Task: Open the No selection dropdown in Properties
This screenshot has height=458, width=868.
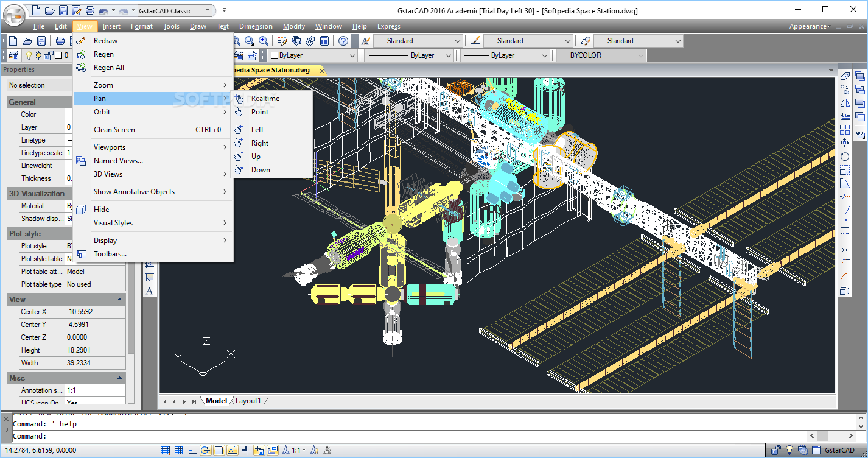Action: click(40, 85)
